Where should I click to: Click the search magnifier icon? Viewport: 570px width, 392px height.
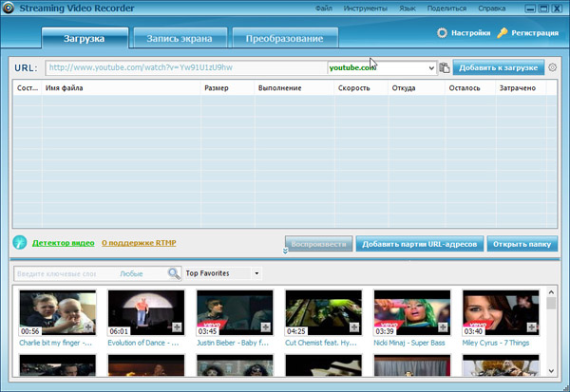174,273
